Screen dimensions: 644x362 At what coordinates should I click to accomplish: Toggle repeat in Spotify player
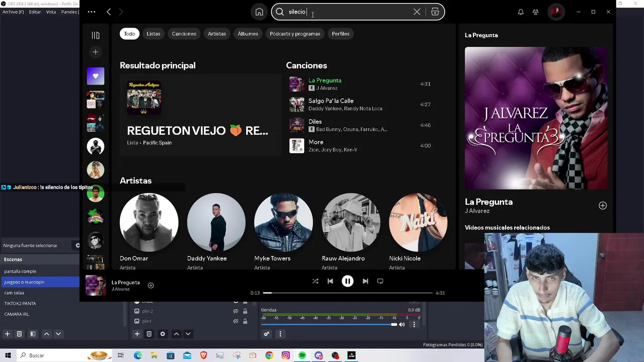[x=380, y=282]
